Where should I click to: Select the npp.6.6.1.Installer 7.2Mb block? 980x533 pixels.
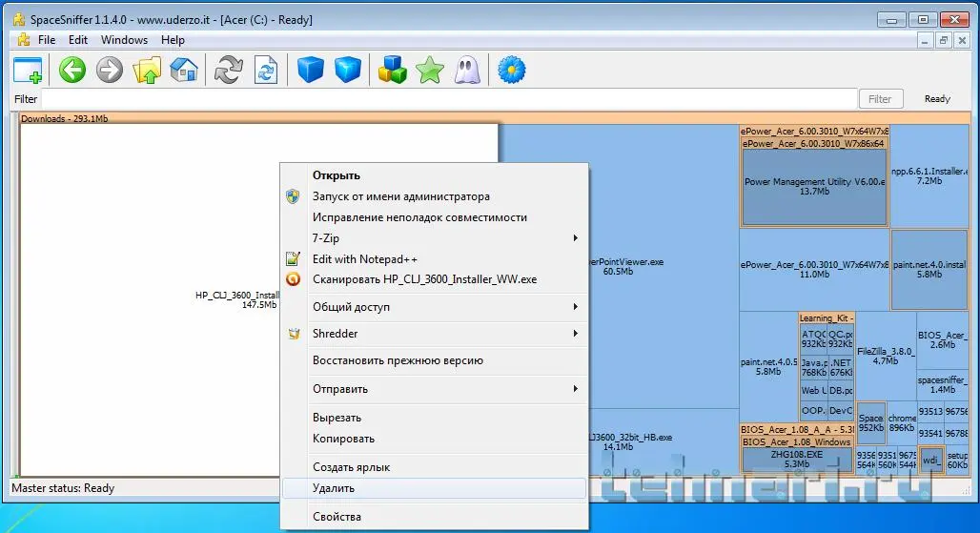tap(929, 175)
